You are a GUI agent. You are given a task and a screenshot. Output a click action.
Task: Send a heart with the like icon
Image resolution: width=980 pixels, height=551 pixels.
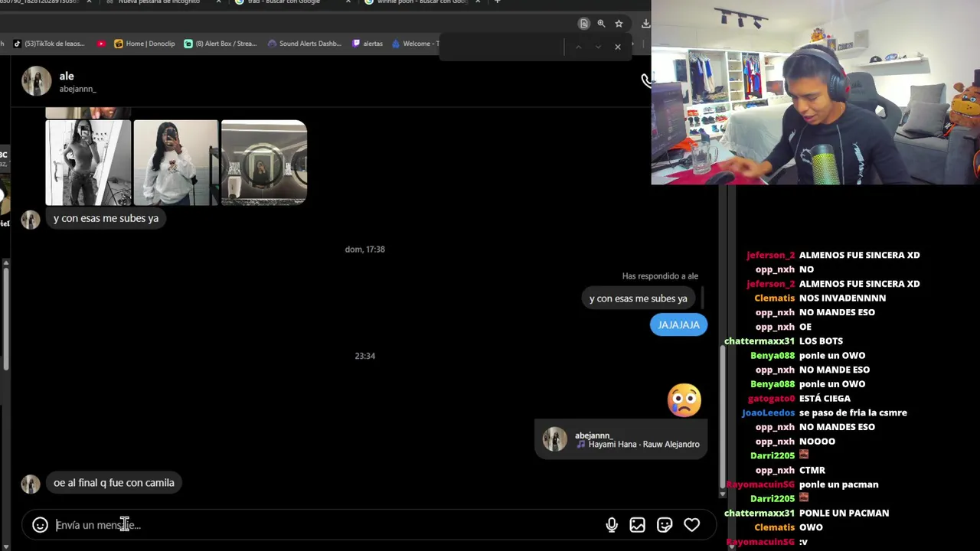click(x=691, y=525)
